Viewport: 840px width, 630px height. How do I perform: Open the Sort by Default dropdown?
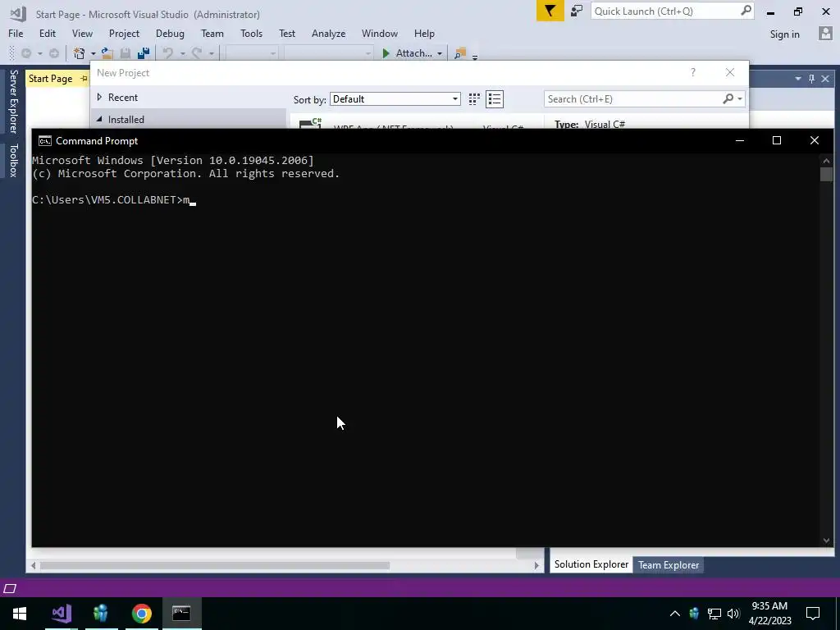click(395, 99)
